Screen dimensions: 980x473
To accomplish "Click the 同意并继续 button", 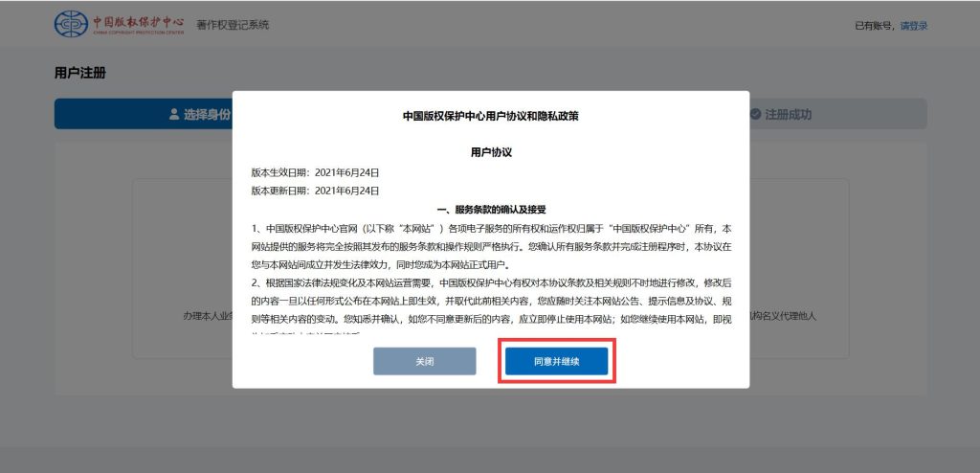I will pyautogui.click(x=556, y=361).
